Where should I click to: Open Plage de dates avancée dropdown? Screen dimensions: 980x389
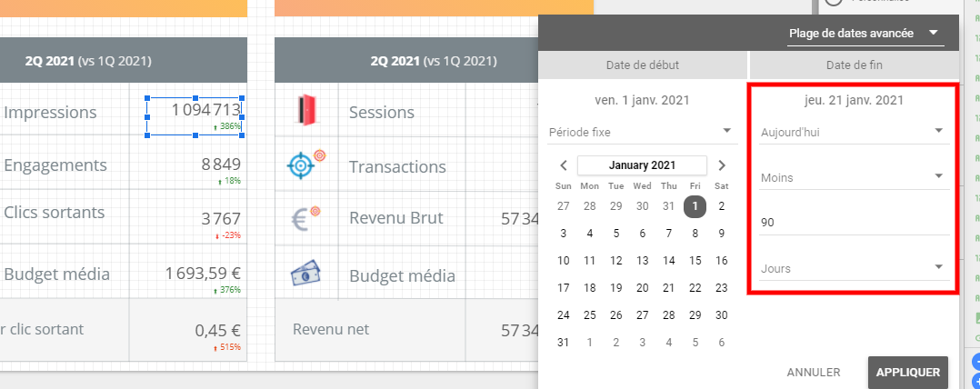tap(865, 33)
